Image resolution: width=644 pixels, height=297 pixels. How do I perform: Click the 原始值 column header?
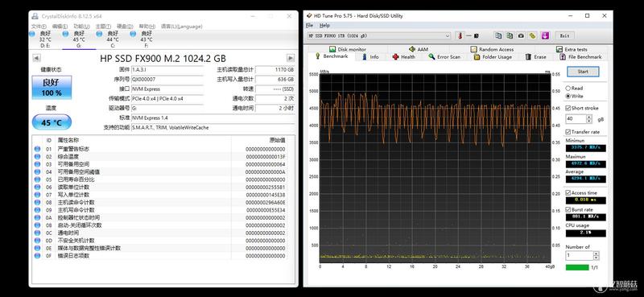tap(277, 140)
